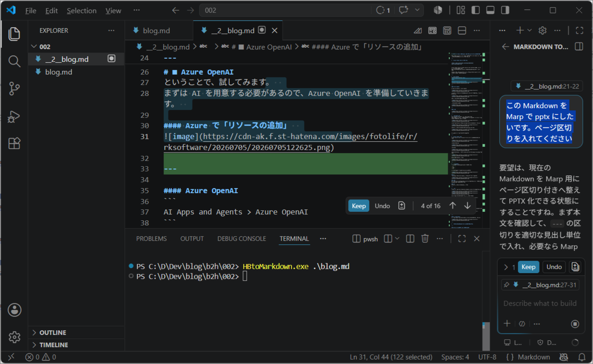Split the editor down icon
Viewport: 593px width, 364px height.
[462, 31]
